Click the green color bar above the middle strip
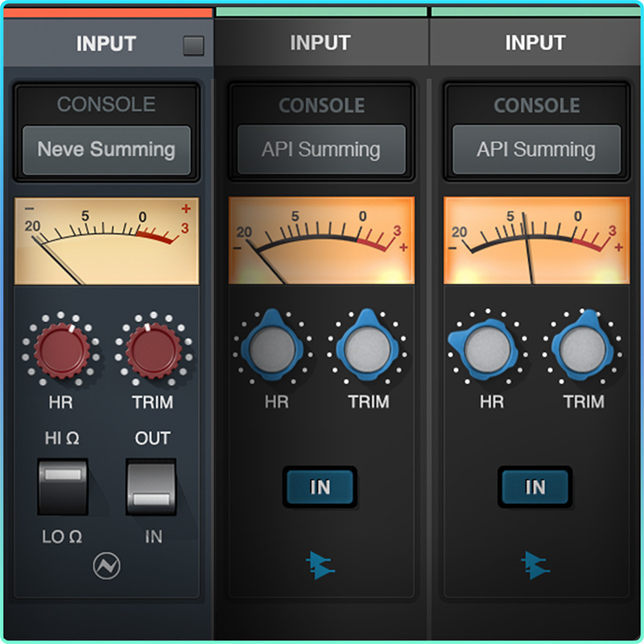The height and width of the screenshot is (644, 644). (x=321, y=12)
